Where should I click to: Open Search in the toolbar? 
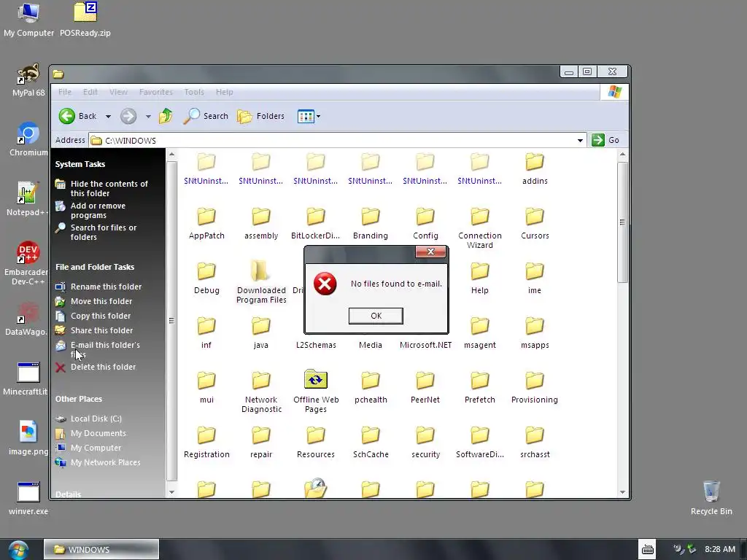coord(206,116)
